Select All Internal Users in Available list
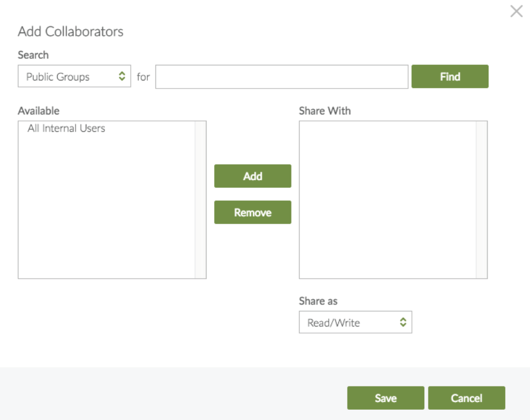530x420 pixels. click(66, 128)
